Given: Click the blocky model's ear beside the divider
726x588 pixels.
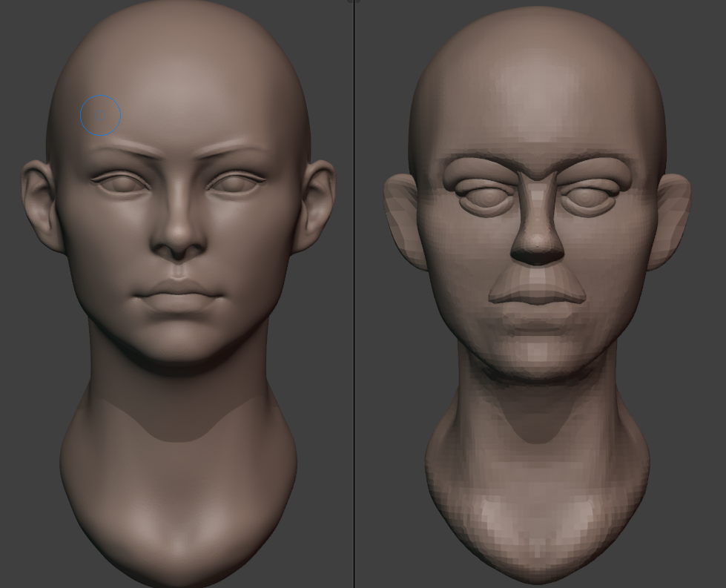Looking at the screenshot, I should [403, 219].
